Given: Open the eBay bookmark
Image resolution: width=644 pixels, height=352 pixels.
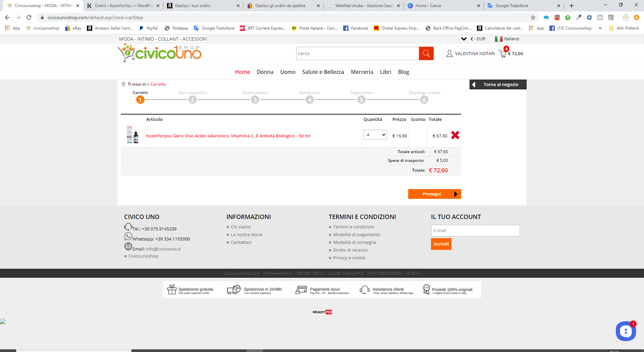Looking at the screenshot, I should point(73,28).
